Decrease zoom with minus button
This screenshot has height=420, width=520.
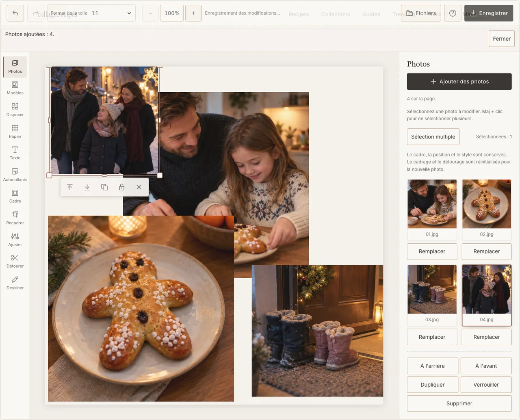(150, 13)
